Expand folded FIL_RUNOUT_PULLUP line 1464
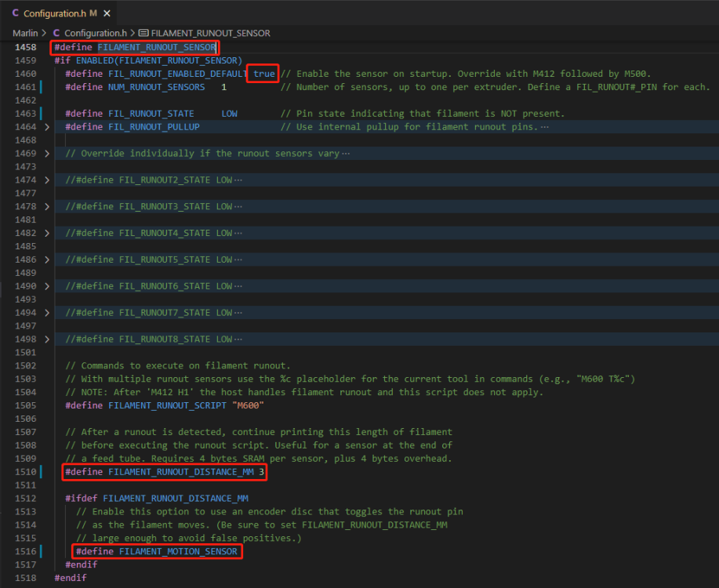Viewport: 719px width, 588px height. (x=47, y=126)
